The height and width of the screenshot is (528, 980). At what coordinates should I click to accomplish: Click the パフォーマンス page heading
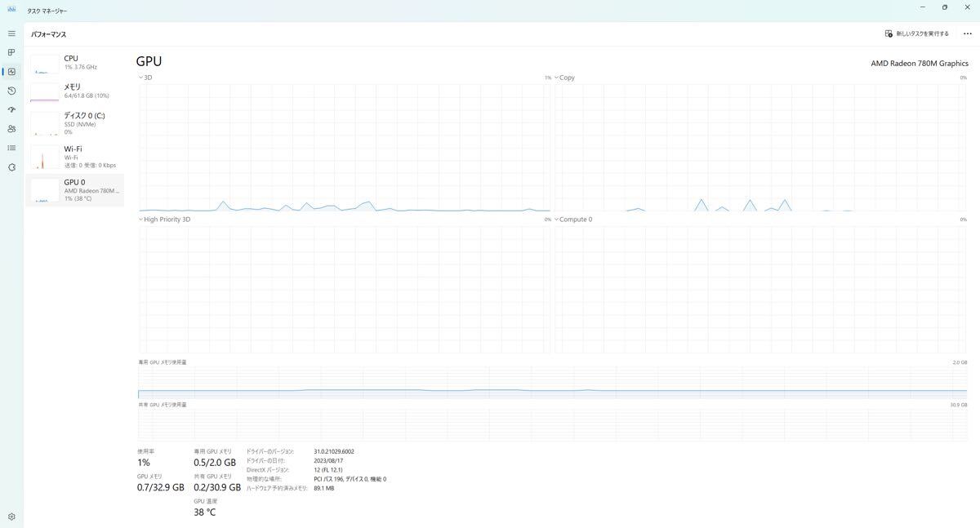[x=49, y=34]
